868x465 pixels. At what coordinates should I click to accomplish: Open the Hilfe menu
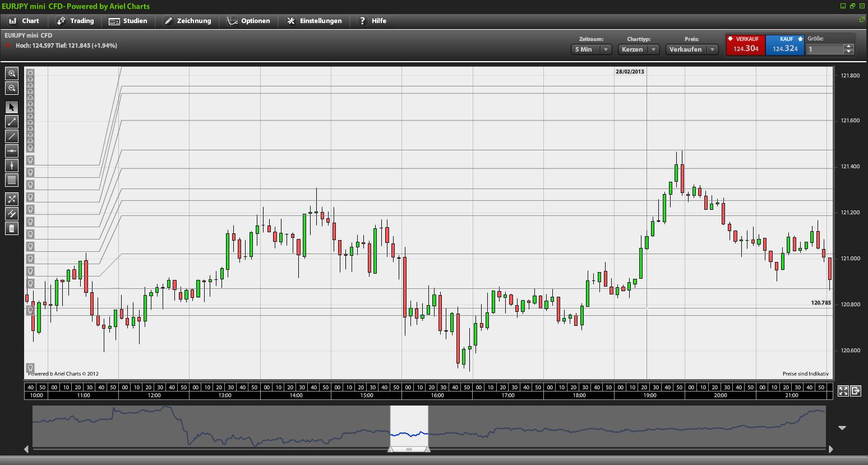(x=372, y=21)
